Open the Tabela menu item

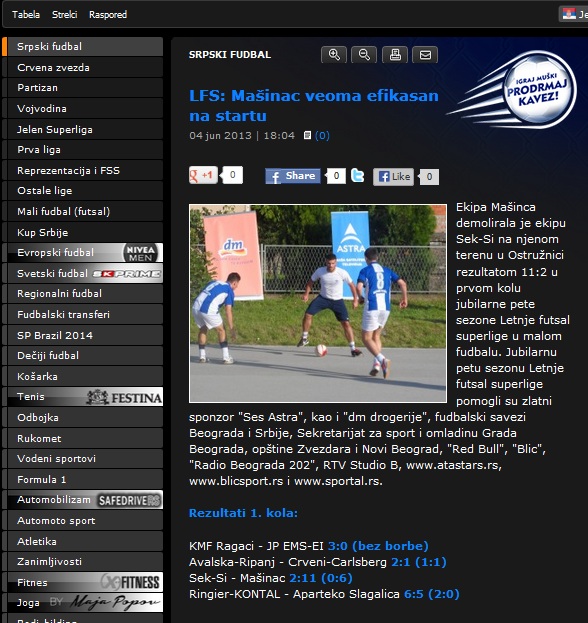[x=26, y=15]
